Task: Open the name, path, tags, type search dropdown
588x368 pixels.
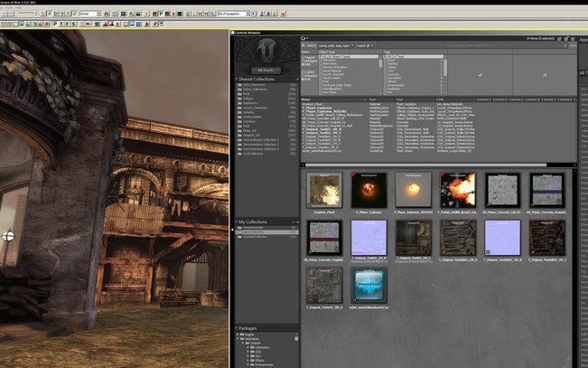Action: coord(336,45)
